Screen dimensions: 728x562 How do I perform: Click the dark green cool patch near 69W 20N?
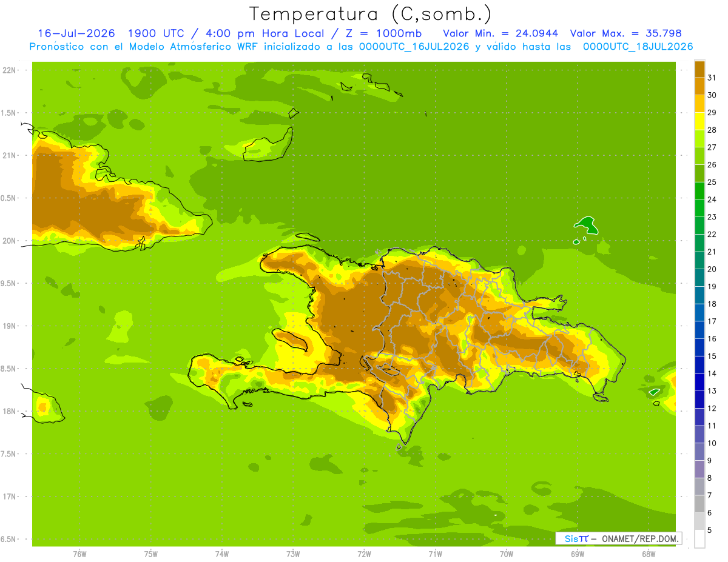(587, 225)
